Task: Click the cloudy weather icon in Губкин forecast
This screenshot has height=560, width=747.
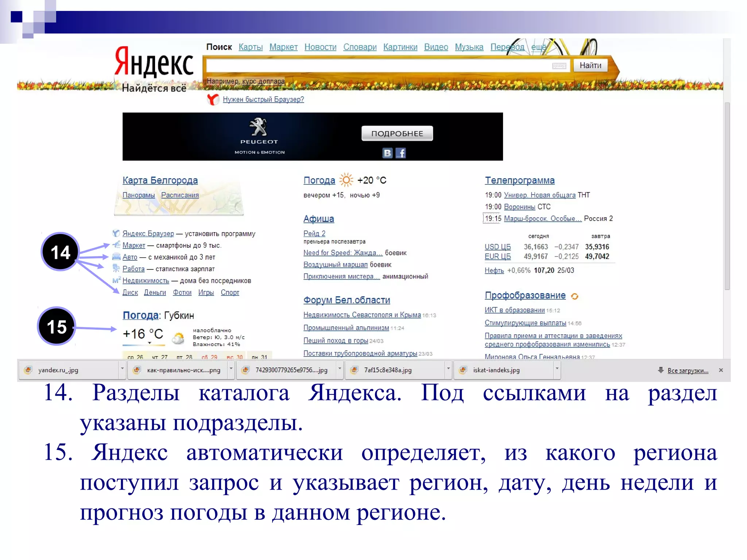Action: click(178, 338)
